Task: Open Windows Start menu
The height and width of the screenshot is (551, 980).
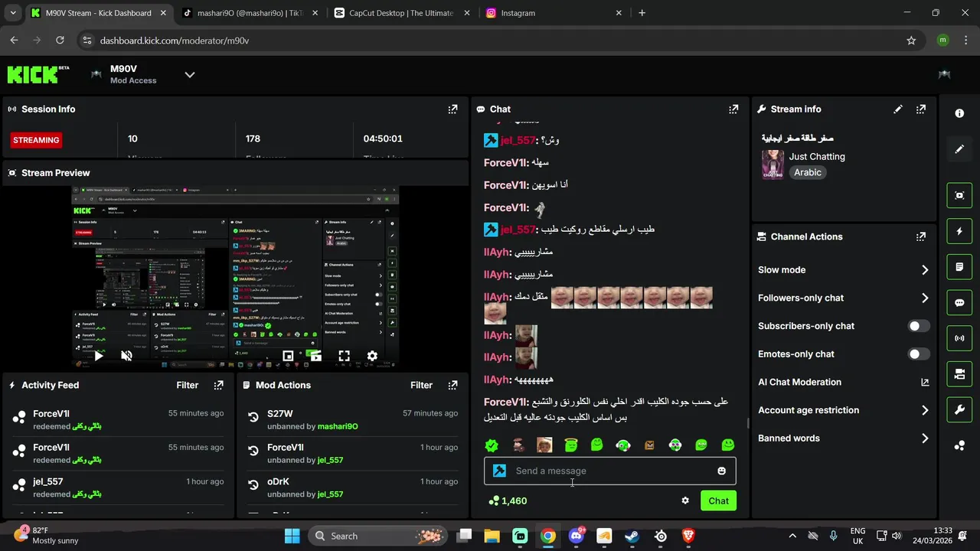Action: tap(292, 536)
